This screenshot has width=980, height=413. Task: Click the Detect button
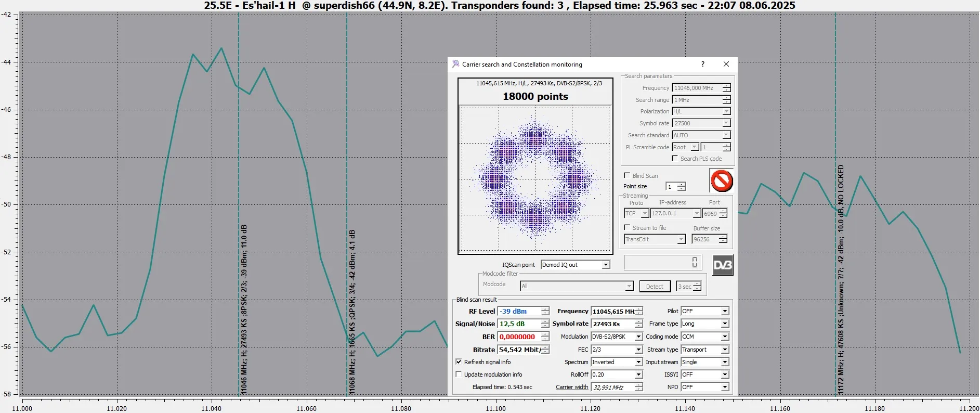[x=655, y=287]
